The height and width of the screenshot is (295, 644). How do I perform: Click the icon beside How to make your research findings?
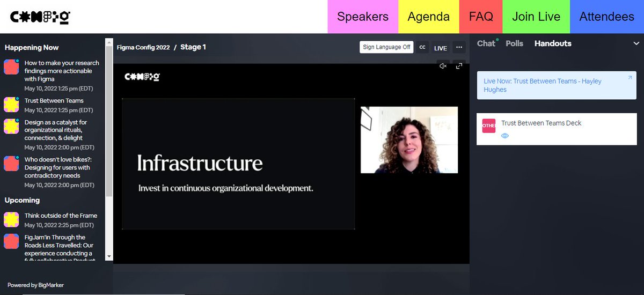(11, 67)
